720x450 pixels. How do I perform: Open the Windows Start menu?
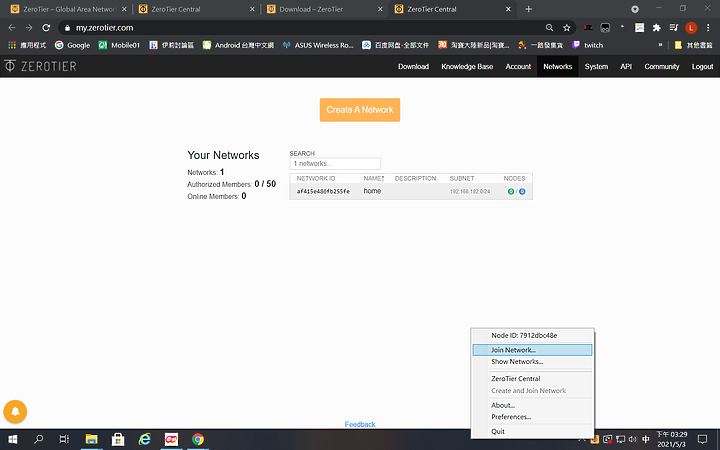click(13, 439)
